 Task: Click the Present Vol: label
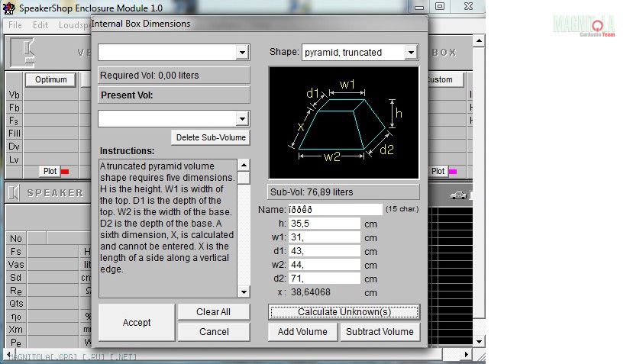pyautogui.click(x=127, y=95)
